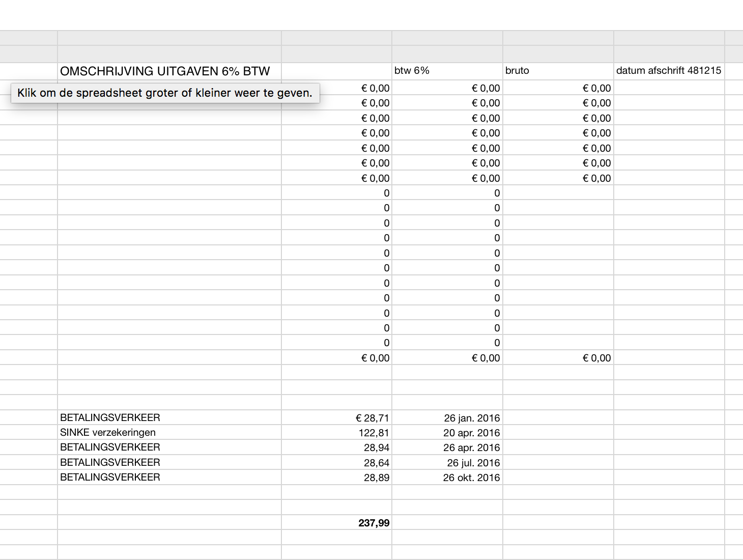Select the amount cell 122,81
Screen dimensions: 743x560
(337, 432)
